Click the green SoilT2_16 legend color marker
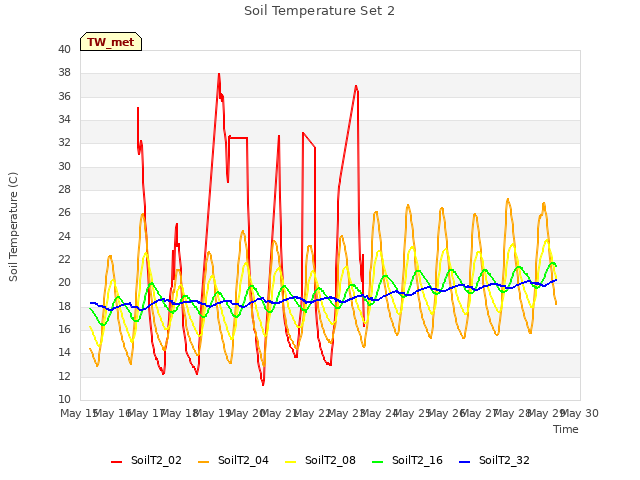The image size is (640, 480). pyautogui.click(x=378, y=462)
